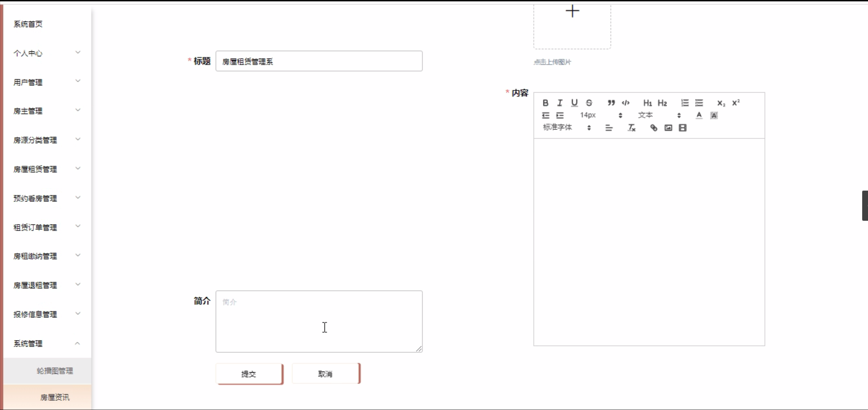Viewport: 868px width, 410px height.
Task: Click the 取消 cancel button
Action: tap(325, 374)
